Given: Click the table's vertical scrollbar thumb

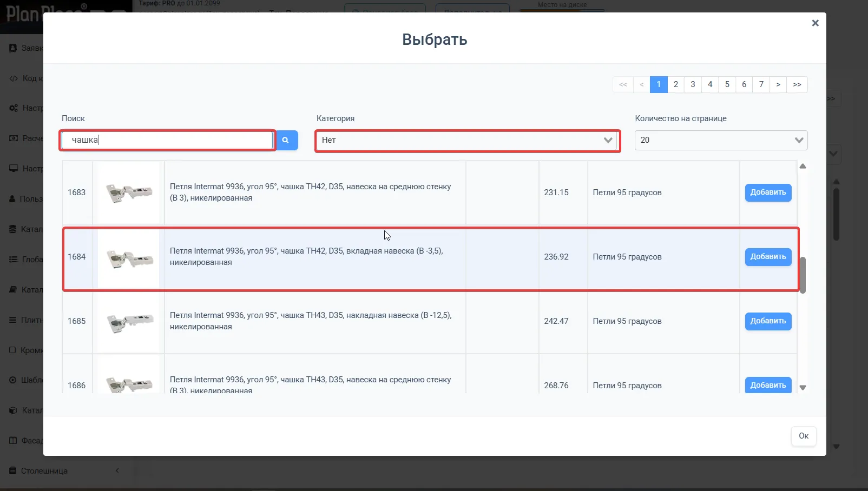Looking at the screenshot, I should pyautogui.click(x=803, y=275).
